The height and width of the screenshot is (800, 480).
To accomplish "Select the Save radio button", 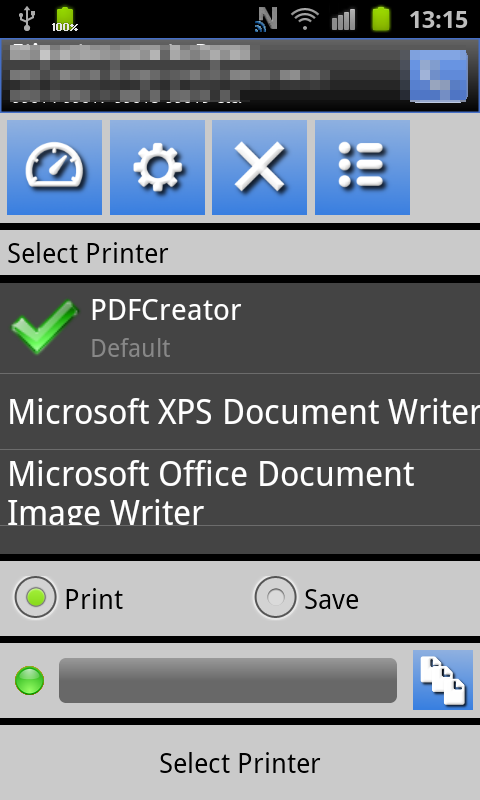I will (x=275, y=597).
